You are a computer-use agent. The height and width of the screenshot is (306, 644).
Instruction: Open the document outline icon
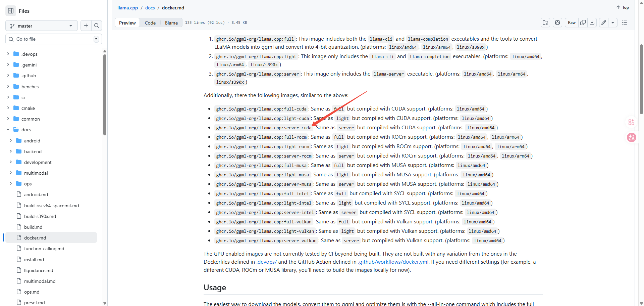[625, 23]
